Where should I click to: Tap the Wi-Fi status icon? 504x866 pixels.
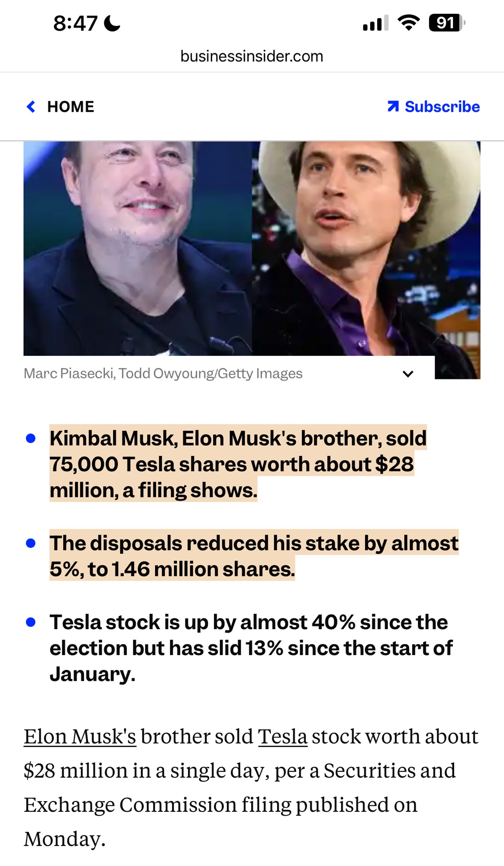409,23
